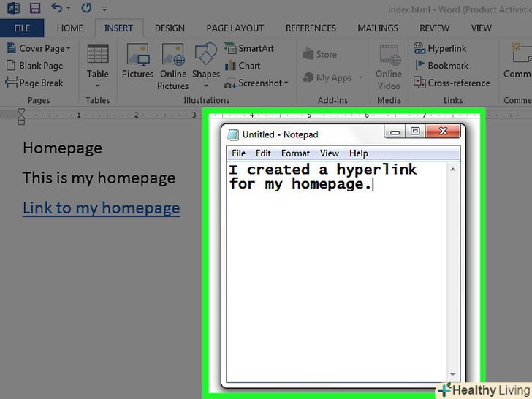
Task: Select the REVIEW tab
Action: pos(435,28)
